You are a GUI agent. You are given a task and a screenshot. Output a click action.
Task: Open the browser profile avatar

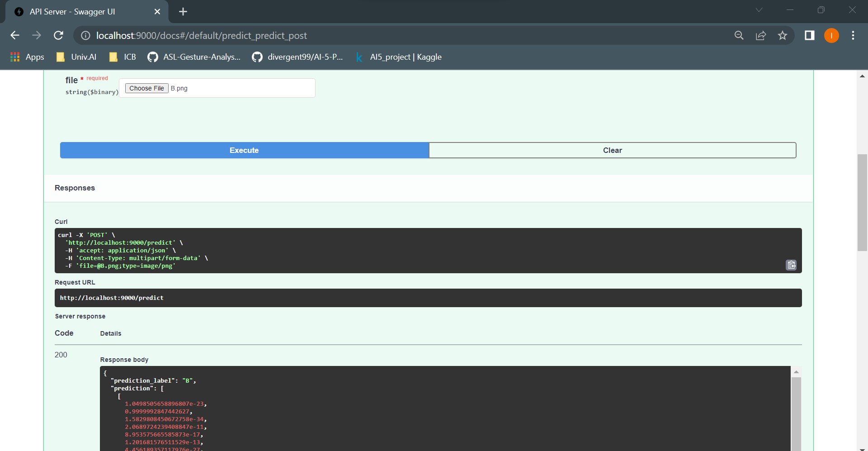(x=831, y=35)
